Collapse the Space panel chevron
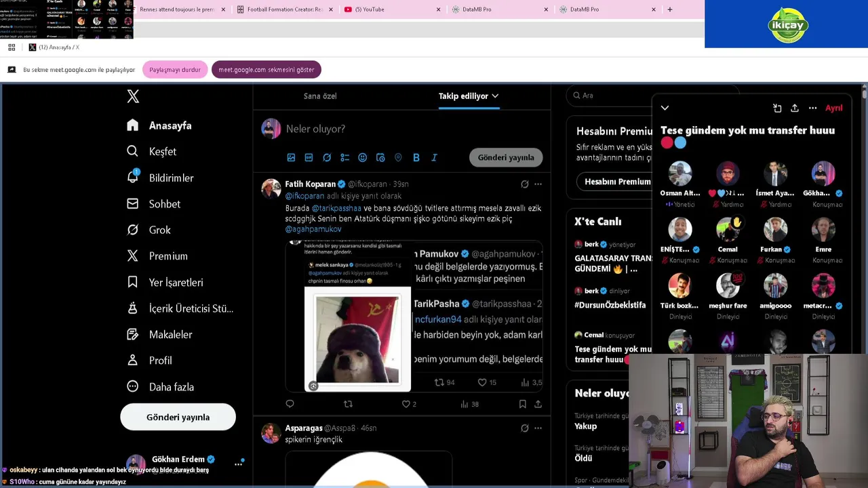 click(x=665, y=108)
